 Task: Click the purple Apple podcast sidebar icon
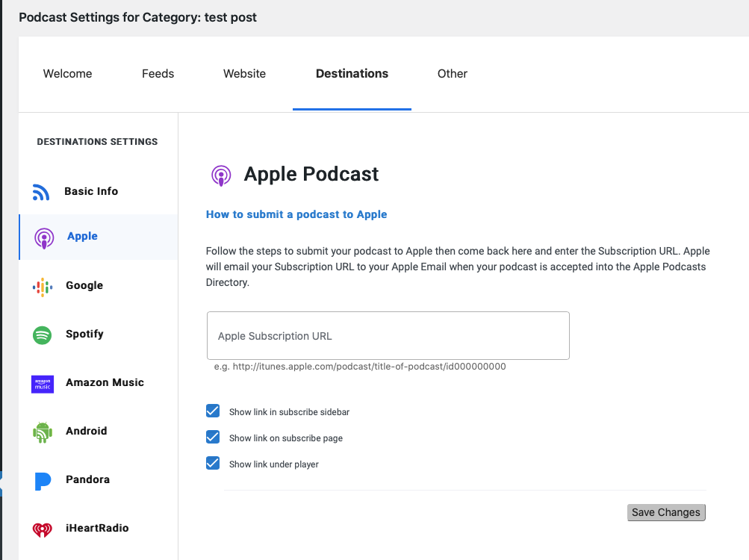[x=44, y=238]
